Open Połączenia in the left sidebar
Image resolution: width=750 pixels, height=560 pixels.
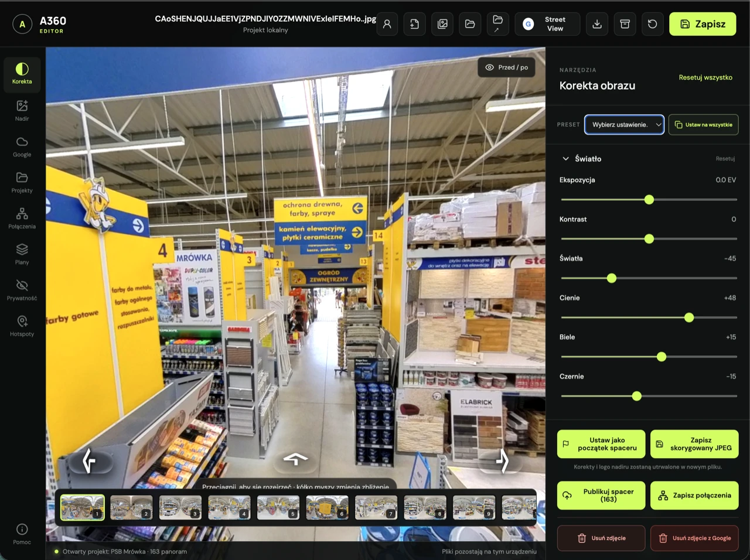point(22,218)
